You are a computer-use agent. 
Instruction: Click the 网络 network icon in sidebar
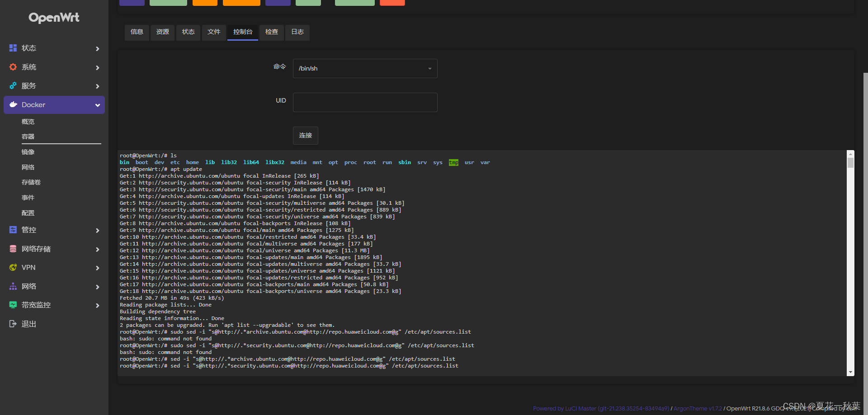point(13,286)
